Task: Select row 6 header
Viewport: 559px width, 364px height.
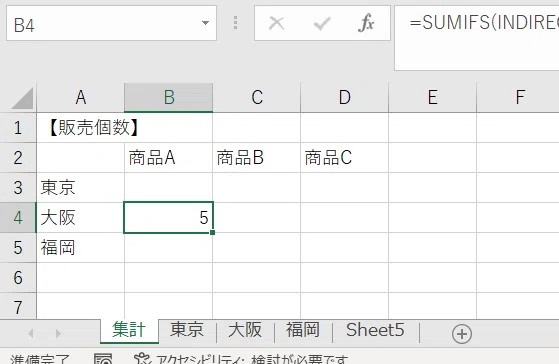Action: (x=18, y=277)
